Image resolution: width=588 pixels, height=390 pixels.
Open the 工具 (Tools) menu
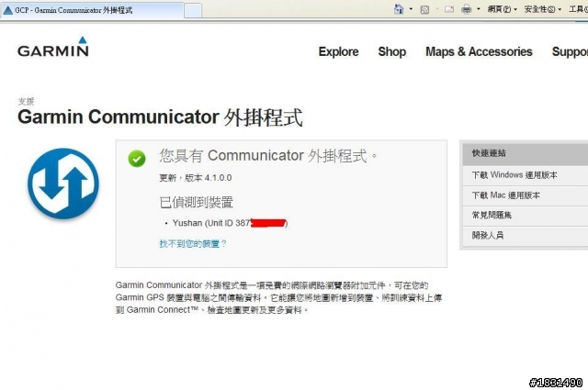(x=578, y=9)
